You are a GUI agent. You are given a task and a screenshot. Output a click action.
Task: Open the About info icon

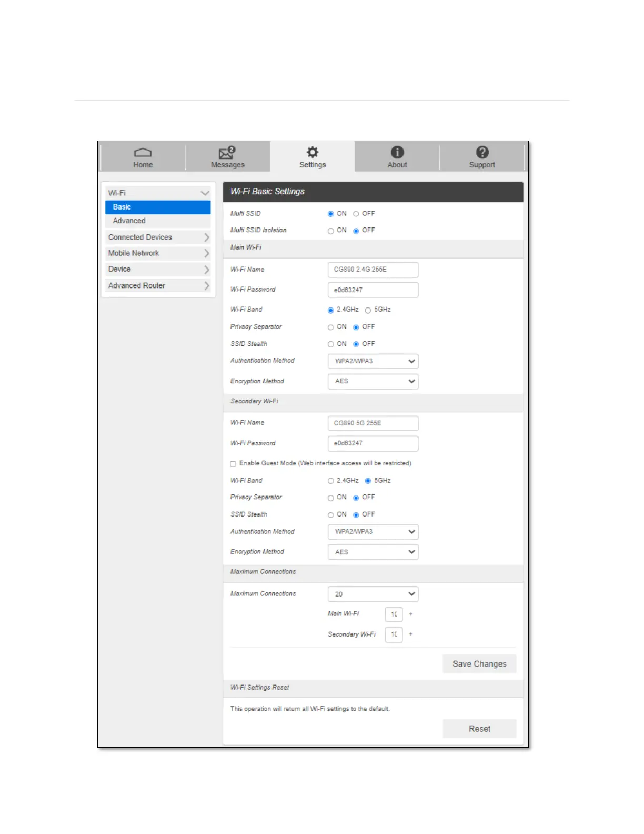click(397, 152)
